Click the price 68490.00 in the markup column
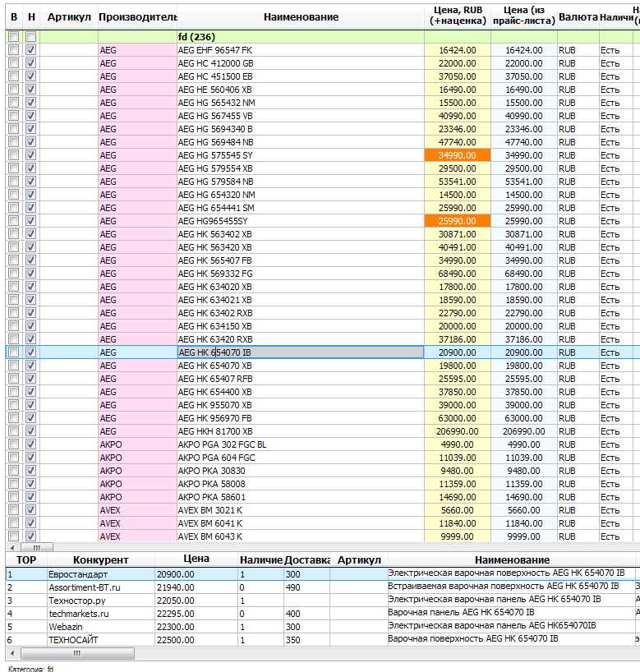Viewport: 640px width, 672px height. coord(458,274)
